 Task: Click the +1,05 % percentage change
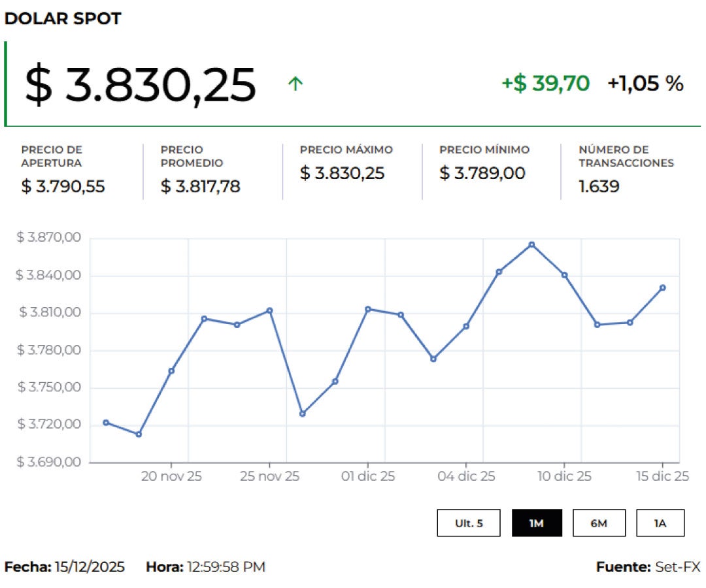(645, 83)
